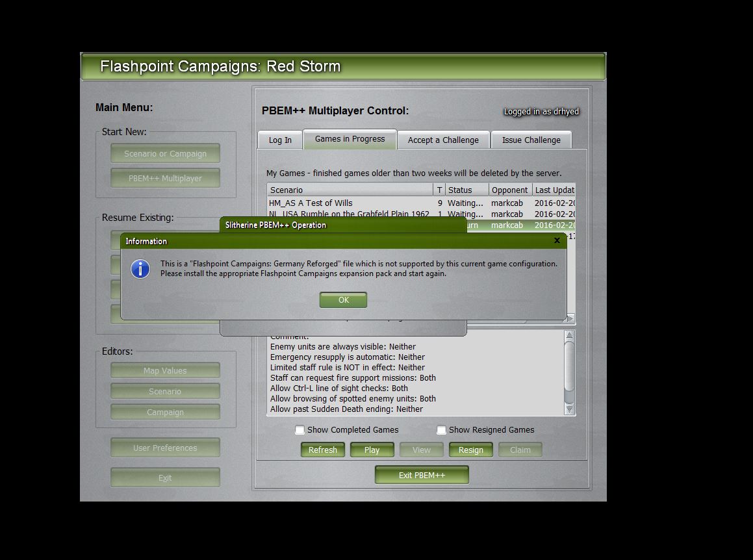
Task: Click PBEM++ Multiplayer main menu button
Action: click(165, 178)
